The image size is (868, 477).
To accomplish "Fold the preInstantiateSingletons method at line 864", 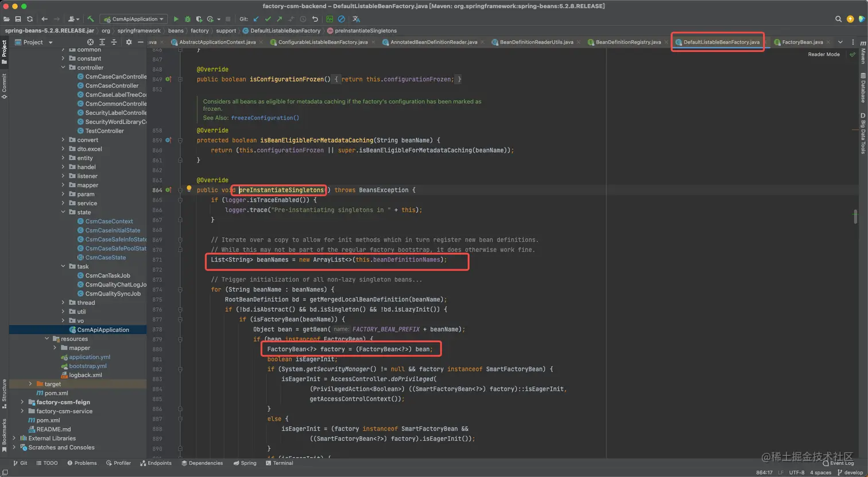I will click(180, 190).
